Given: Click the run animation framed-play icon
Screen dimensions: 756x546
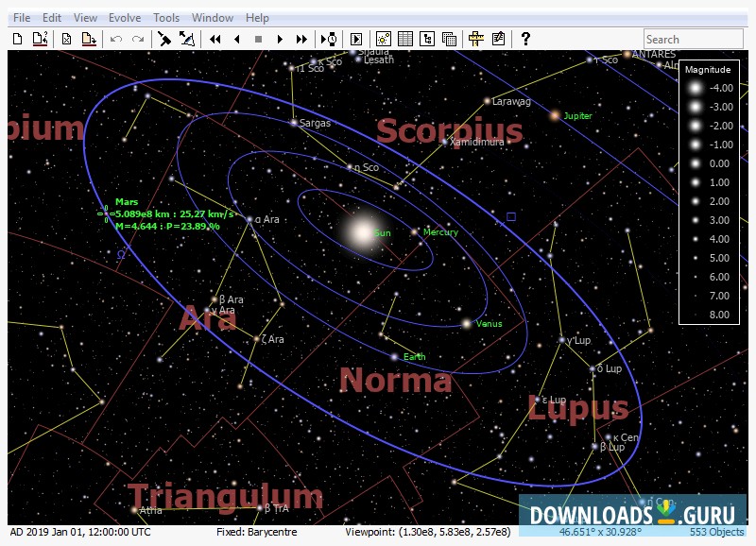Looking at the screenshot, I should pyautogui.click(x=356, y=39).
